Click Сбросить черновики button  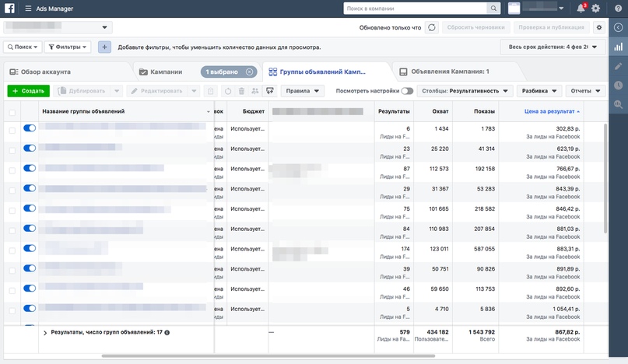pos(475,28)
